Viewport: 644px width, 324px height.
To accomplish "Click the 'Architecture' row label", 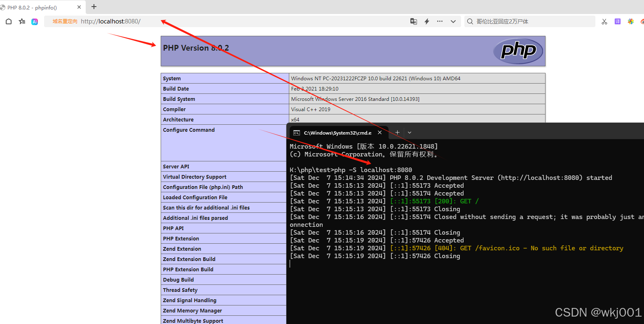I will (x=178, y=120).
